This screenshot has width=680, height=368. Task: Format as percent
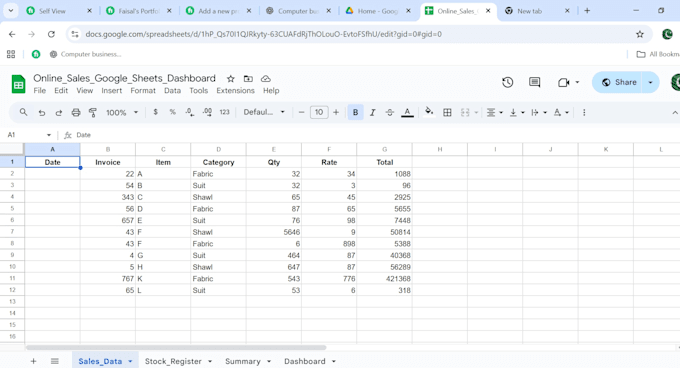tap(173, 112)
